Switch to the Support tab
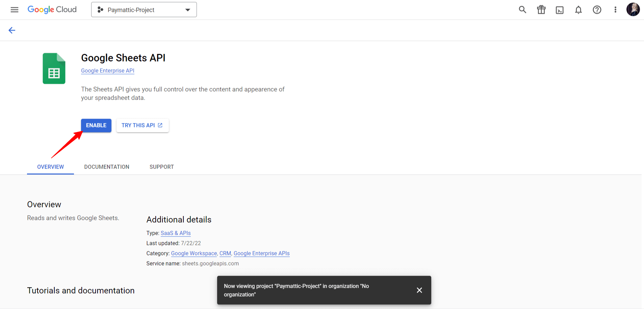The height and width of the screenshot is (309, 644). tap(162, 167)
